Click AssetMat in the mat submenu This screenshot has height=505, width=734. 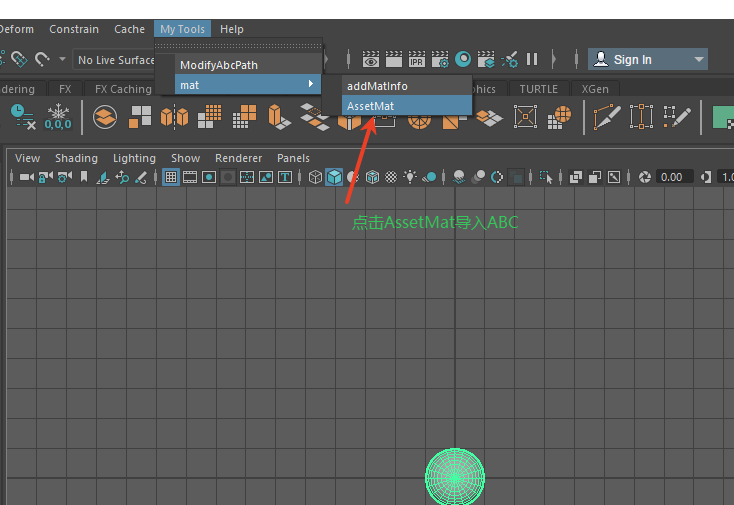pos(370,106)
